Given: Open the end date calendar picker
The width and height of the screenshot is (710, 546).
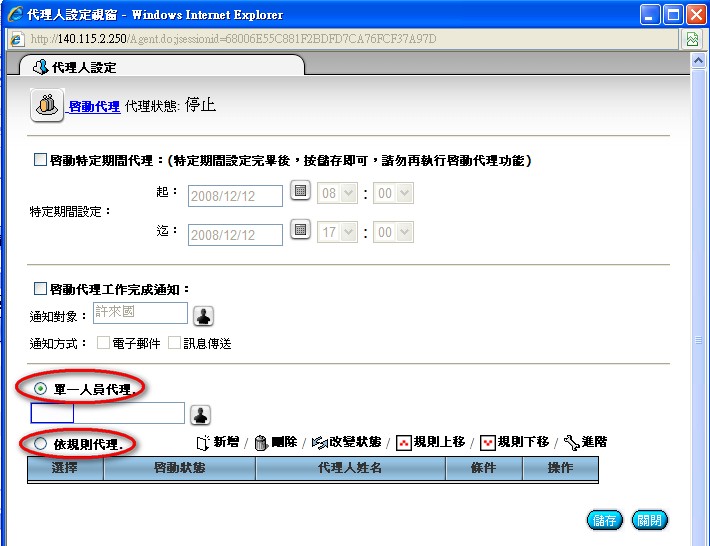Looking at the screenshot, I should pos(299,231).
